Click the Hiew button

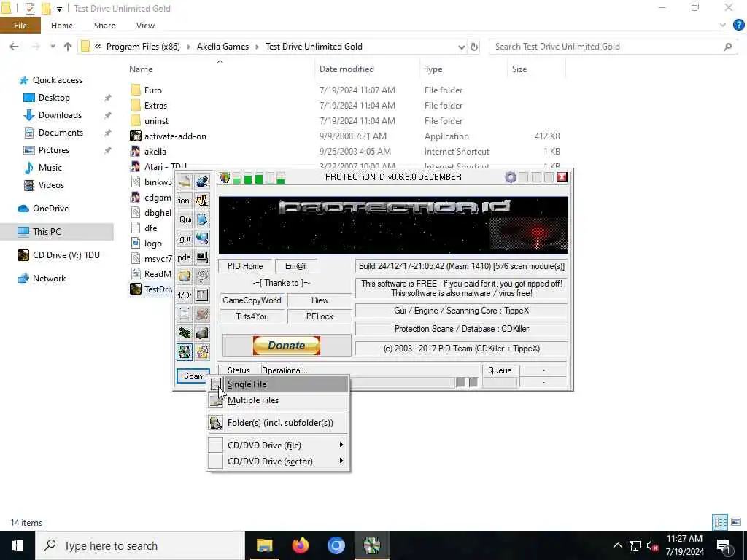pos(320,300)
